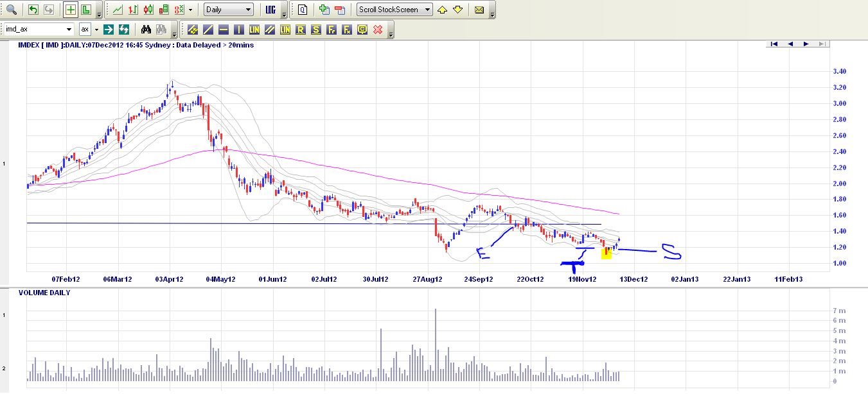Switch to candlestick chart style
Viewport: 868px width, 394px height.
(x=148, y=10)
